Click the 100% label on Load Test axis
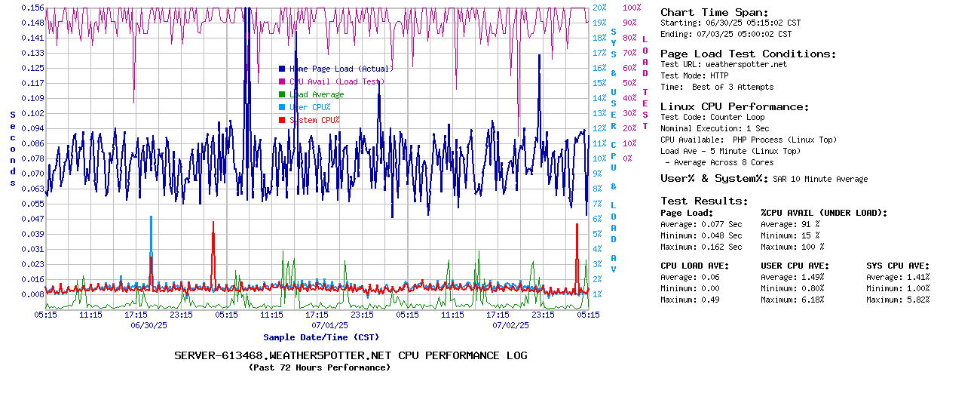This screenshot has width=980, height=415. click(631, 8)
